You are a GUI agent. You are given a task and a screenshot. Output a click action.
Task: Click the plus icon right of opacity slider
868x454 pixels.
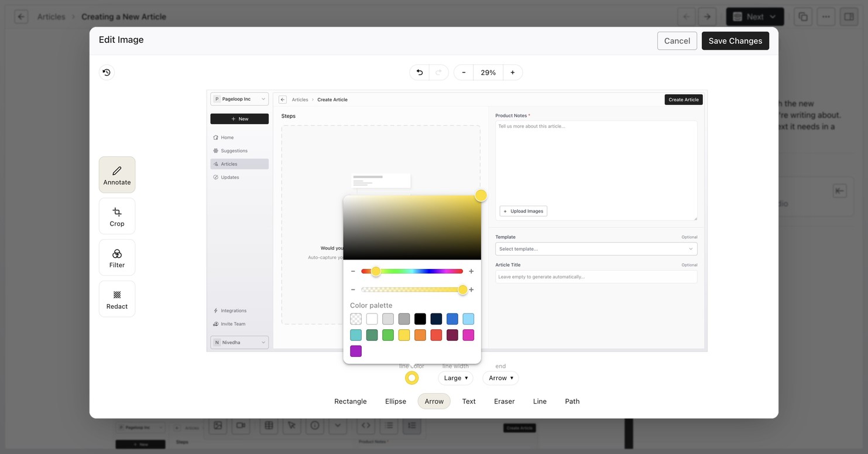471,289
